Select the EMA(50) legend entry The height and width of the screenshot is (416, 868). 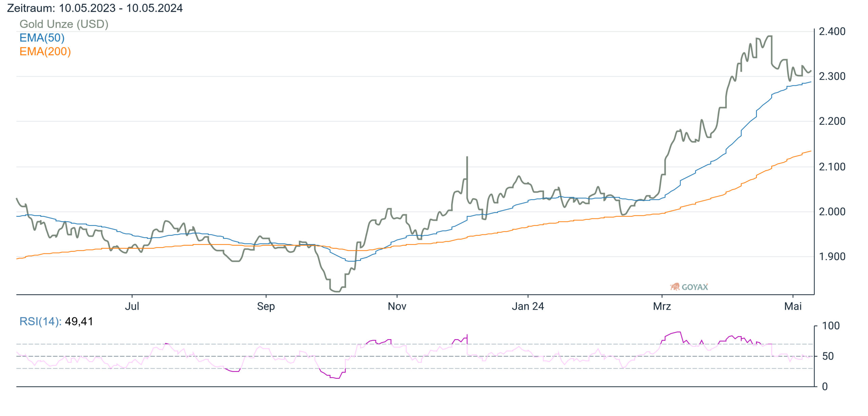(x=42, y=38)
